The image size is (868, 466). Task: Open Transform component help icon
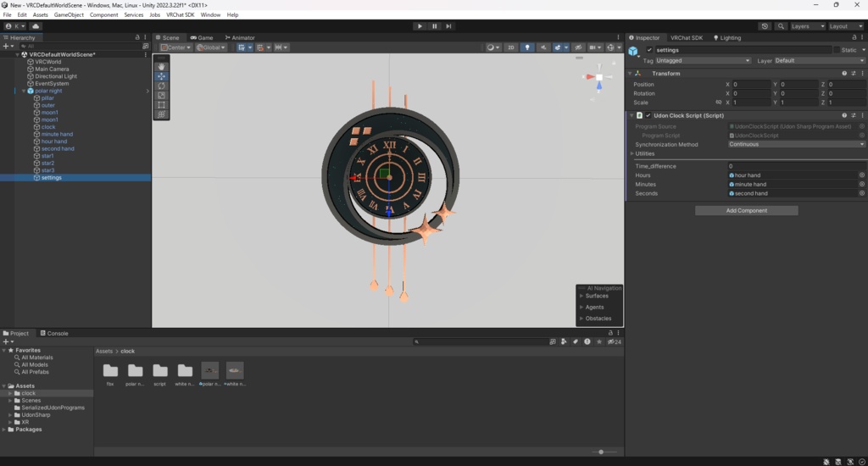(843, 73)
